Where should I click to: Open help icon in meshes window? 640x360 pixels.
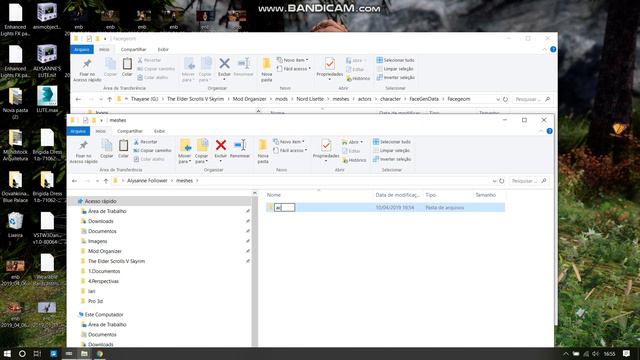click(549, 131)
